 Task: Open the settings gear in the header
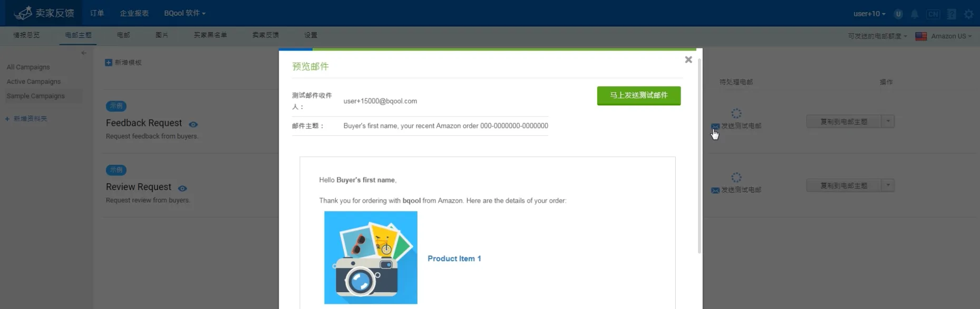(969, 14)
